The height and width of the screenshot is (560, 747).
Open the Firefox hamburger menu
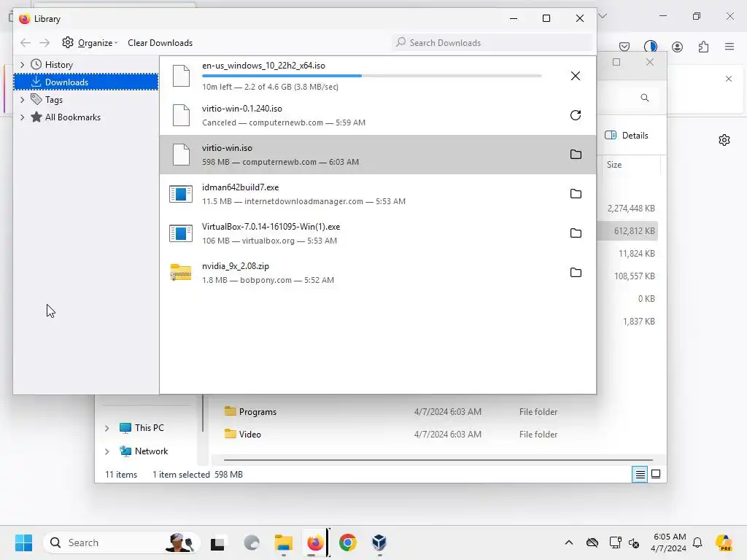point(729,46)
